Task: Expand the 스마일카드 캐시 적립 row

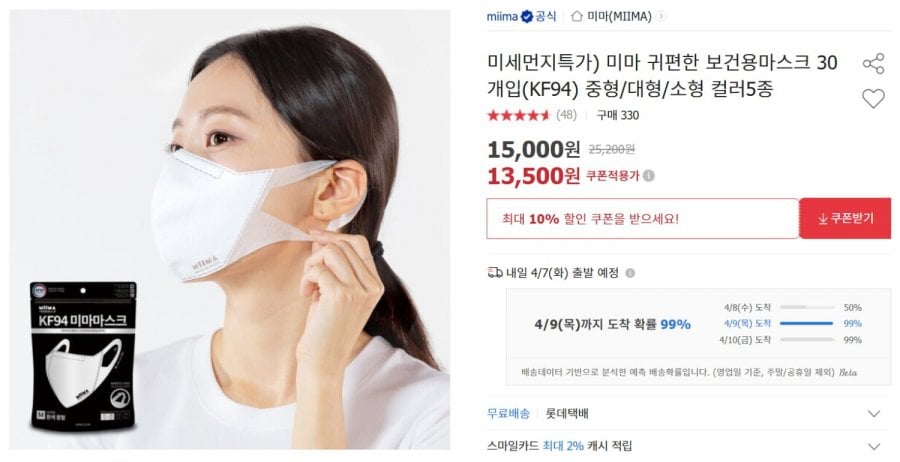Action: pyautogui.click(x=688, y=445)
